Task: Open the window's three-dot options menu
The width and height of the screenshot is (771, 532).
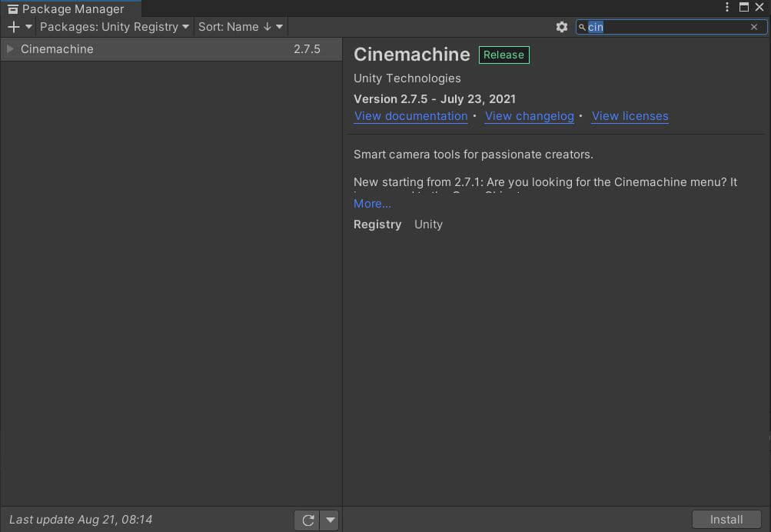Action: point(726,7)
